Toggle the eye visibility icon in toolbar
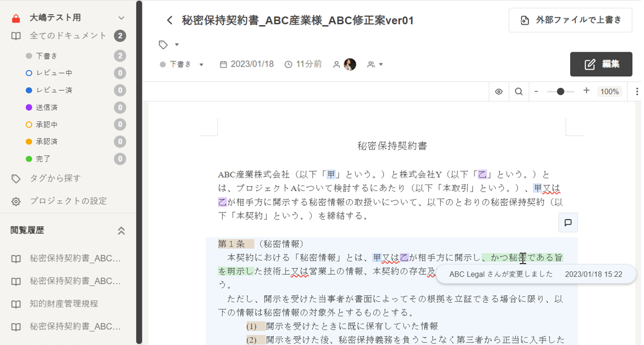The height and width of the screenshot is (345, 644). point(499,91)
